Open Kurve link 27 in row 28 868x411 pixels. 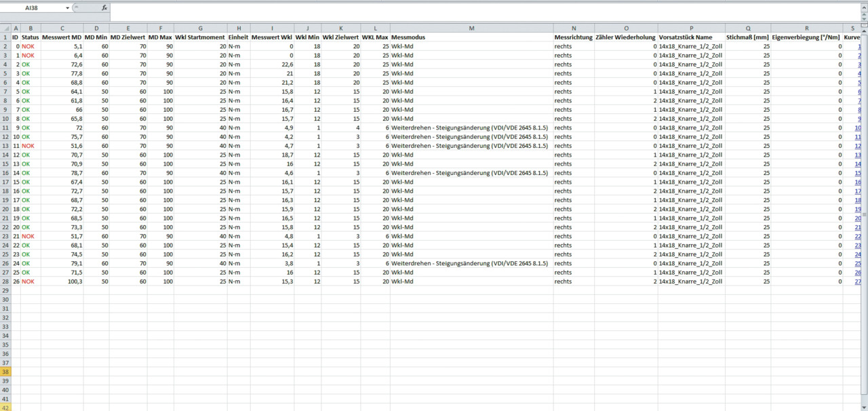tap(858, 281)
